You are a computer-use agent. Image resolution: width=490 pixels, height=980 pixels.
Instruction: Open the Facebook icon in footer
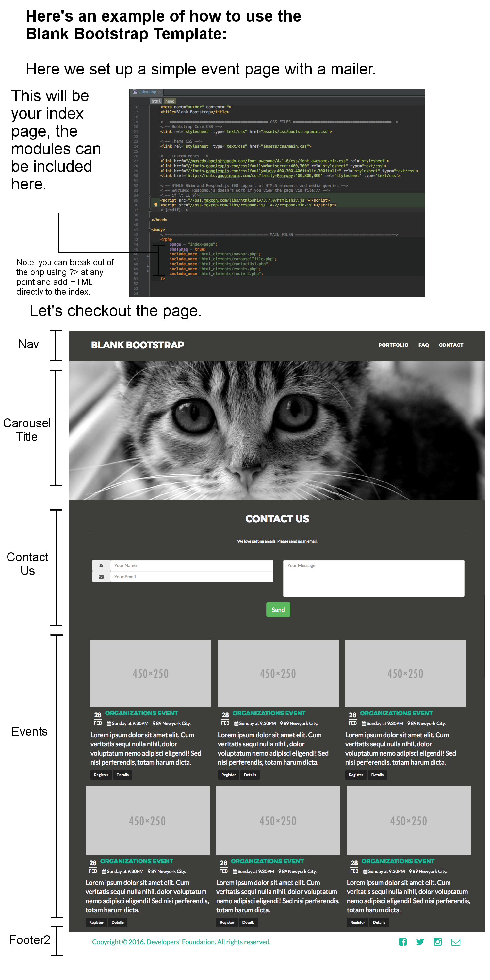pos(403,942)
